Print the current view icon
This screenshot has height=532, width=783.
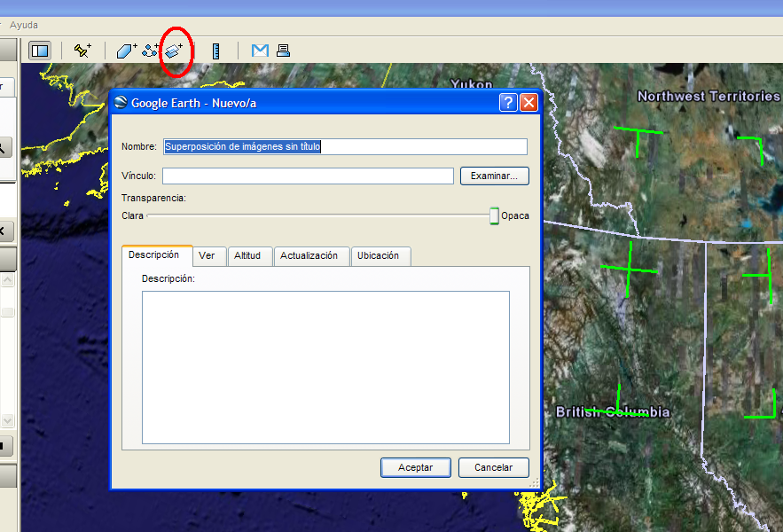pyautogui.click(x=283, y=51)
